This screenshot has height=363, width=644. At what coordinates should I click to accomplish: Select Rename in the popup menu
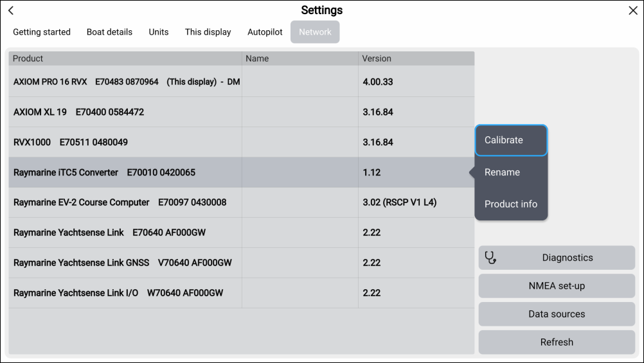point(511,172)
